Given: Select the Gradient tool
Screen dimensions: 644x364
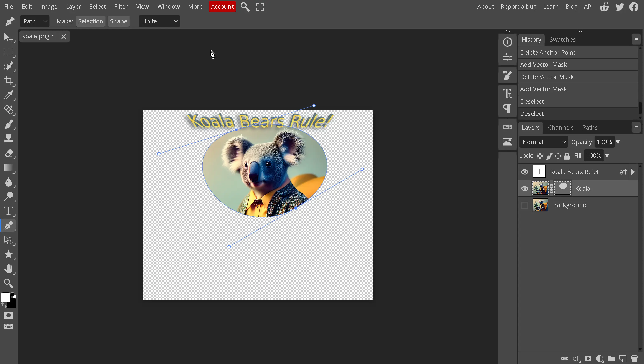Looking at the screenshot, I should click(8, 168).
